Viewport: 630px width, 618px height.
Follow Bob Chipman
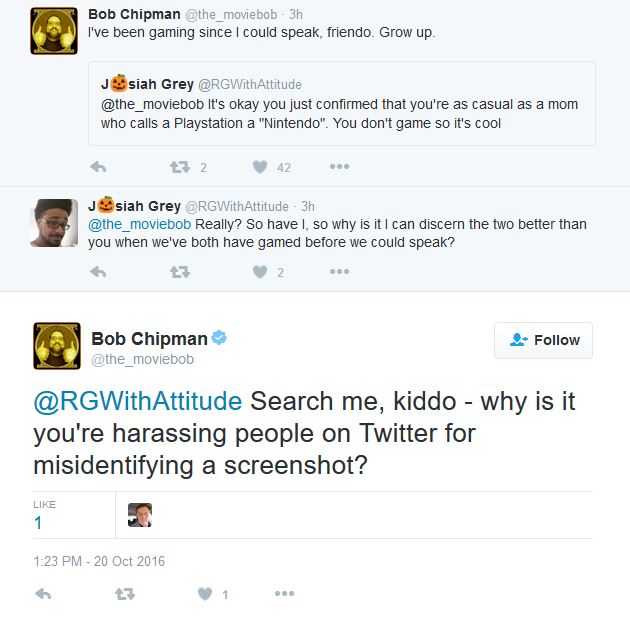[543, 340]
